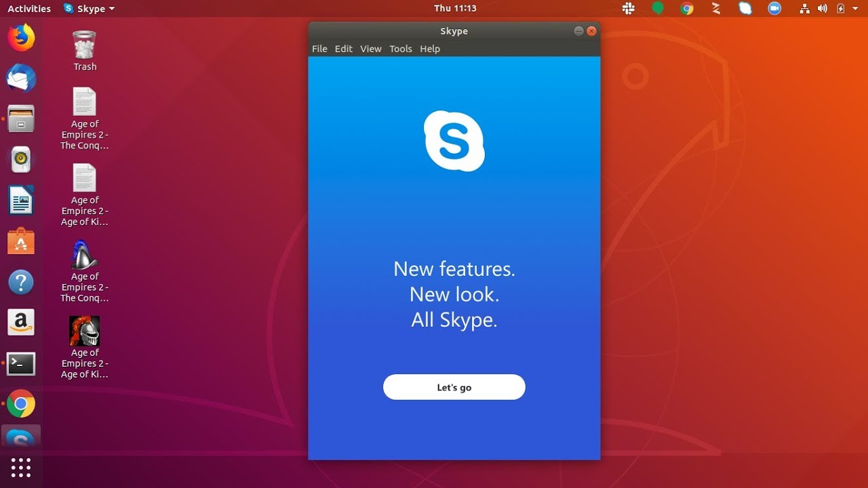Viewport: 868px width, 488px height.
Task: Minimize the Skype window
Action: coord(578,31)
